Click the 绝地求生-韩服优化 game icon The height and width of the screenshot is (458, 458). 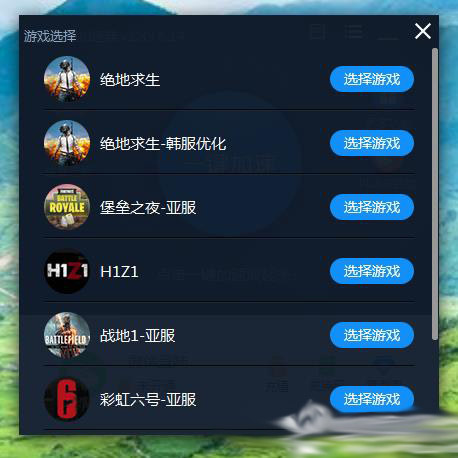67,143
